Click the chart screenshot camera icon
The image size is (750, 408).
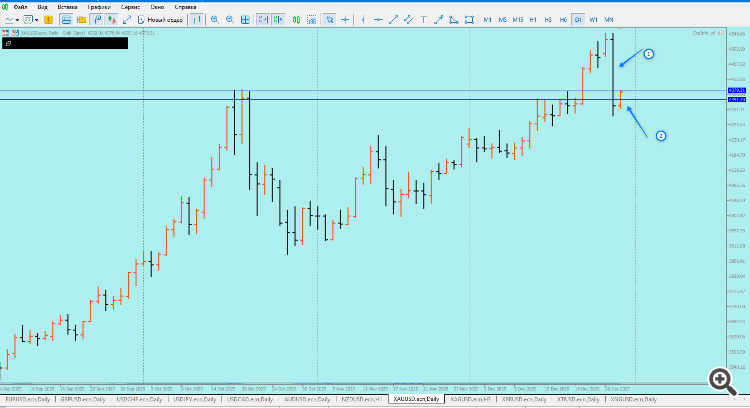[x=312, y=20]
